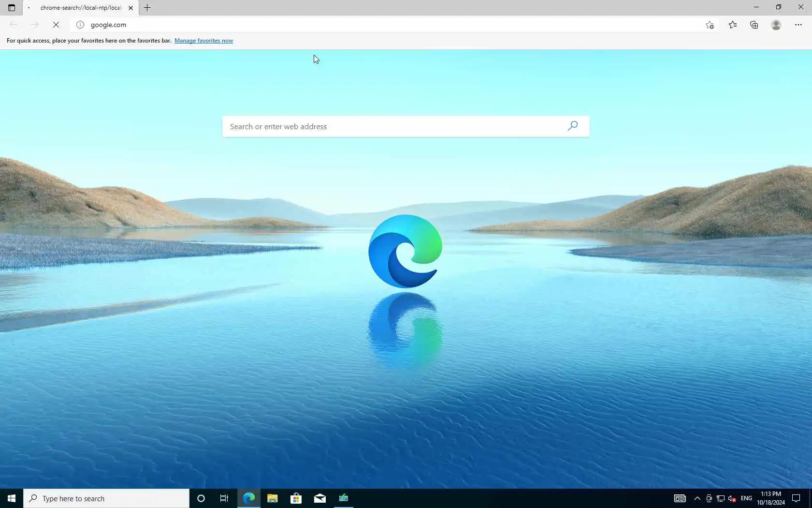The image size is (812, 508).
Task: Stop loading the page
Action: pos(56,25)
